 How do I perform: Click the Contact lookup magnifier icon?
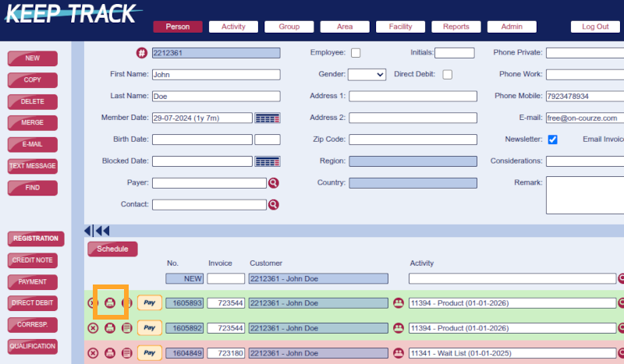pyautogui.click(x=274, y=204)
